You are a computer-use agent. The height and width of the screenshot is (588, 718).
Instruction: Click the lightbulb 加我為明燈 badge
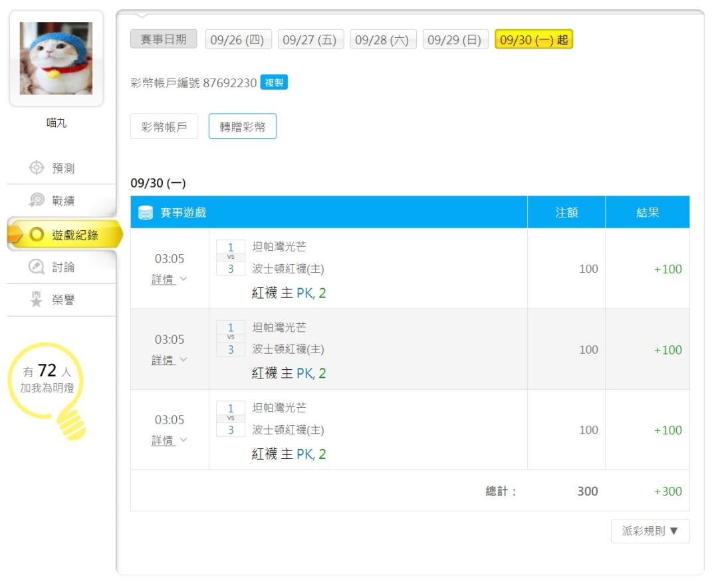[47, 391]
